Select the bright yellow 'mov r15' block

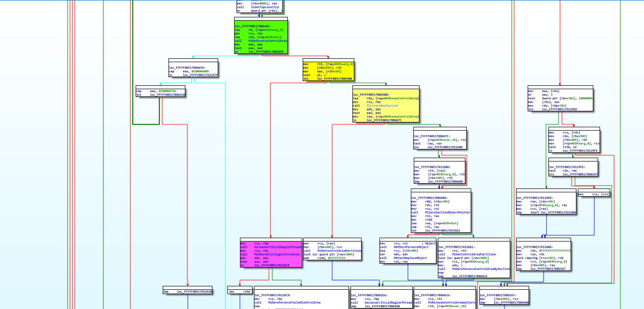pos(329,70)
